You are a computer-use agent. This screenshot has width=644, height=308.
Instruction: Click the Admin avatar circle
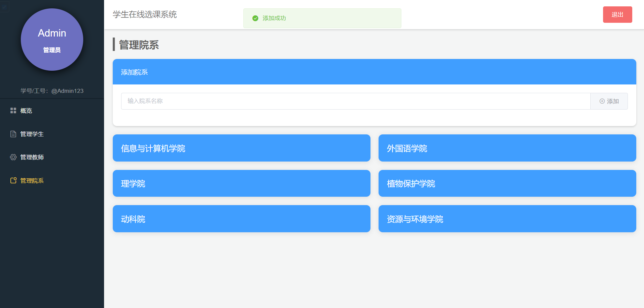52,40
